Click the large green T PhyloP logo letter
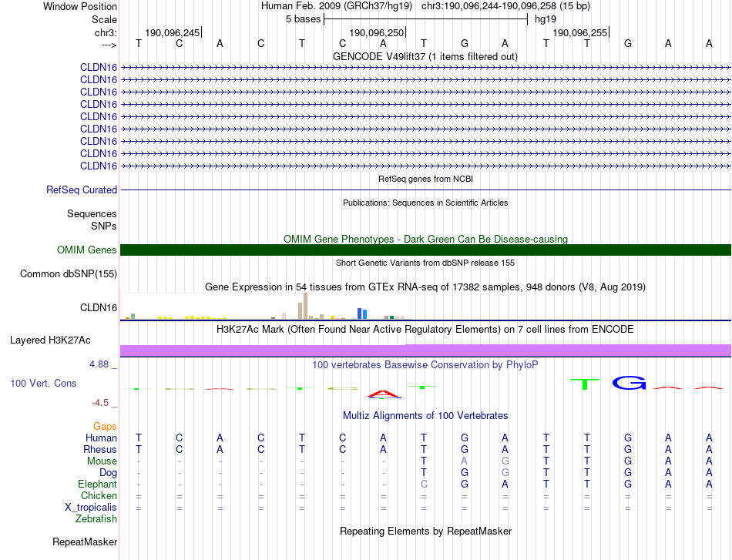 click(x=585, y=384)
